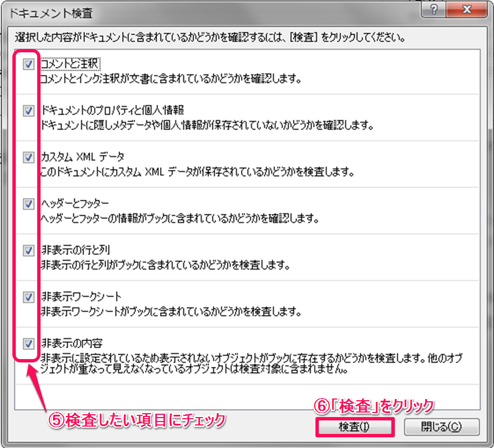Viewport: 494px width, 448px height.
Task: Select the ドキュメントのプロパティと個人情報 label
Action: [x=112, y=110]
